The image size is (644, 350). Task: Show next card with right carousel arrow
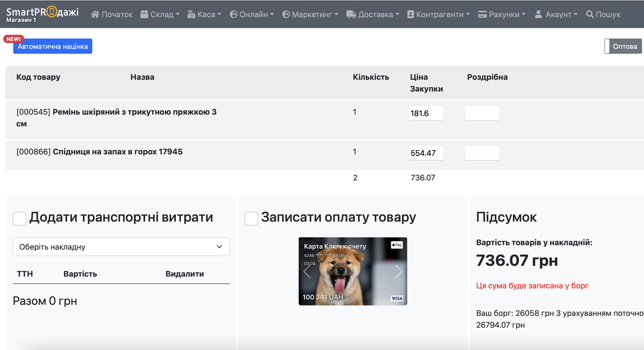coord(399,271)
